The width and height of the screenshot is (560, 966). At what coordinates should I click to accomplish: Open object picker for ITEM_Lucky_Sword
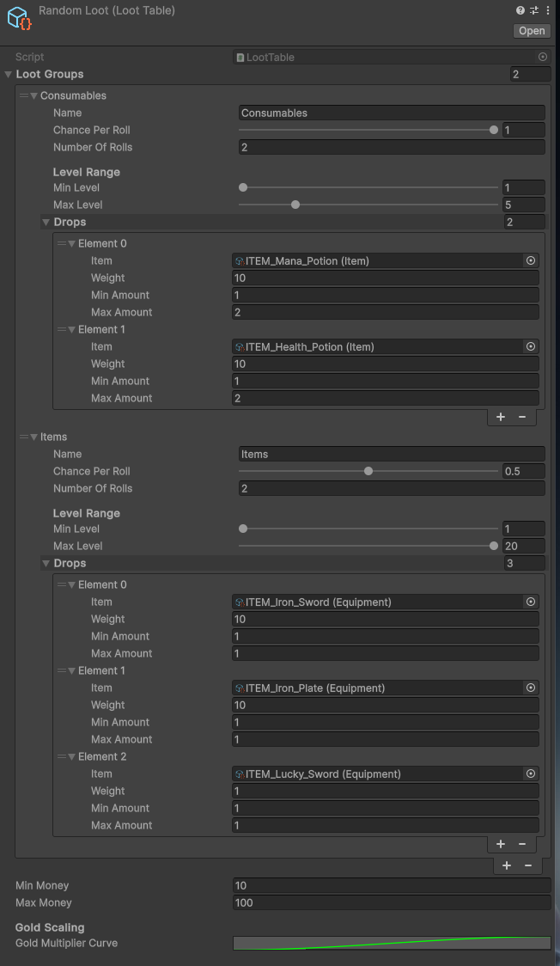click(x=531, y=773)
